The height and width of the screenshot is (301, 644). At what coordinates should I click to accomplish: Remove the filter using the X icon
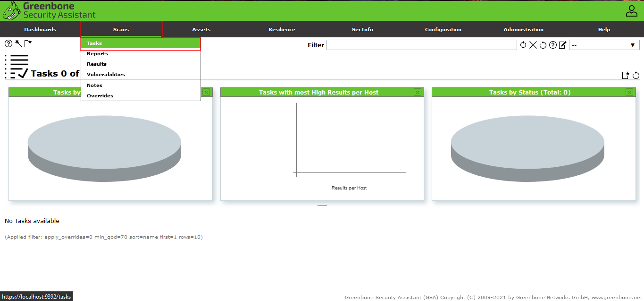[x=533, y=45]
